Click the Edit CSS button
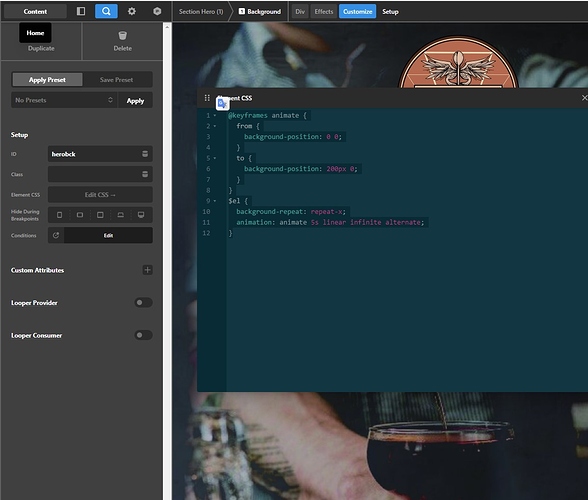The image size is (588, 500). pyautogui.click(x=100, y=195)
